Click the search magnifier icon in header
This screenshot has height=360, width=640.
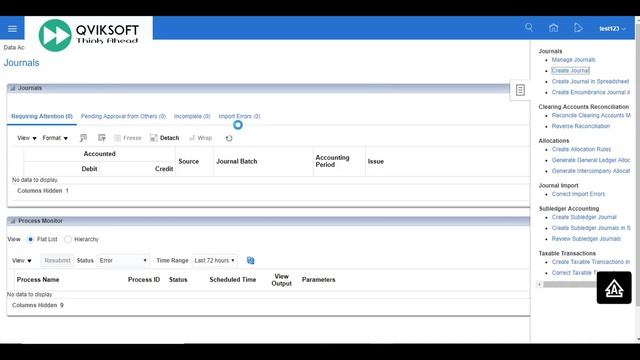pos(529,27)
